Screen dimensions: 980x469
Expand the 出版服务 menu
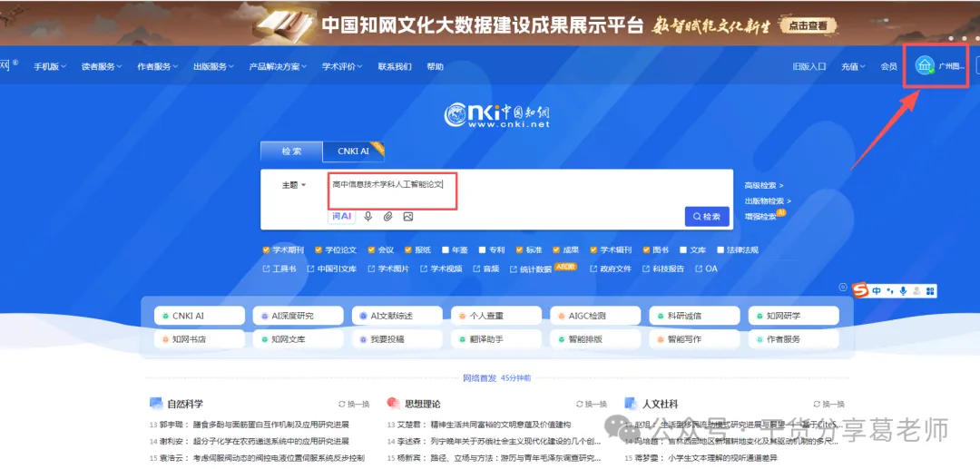click(x=213, y=66)
